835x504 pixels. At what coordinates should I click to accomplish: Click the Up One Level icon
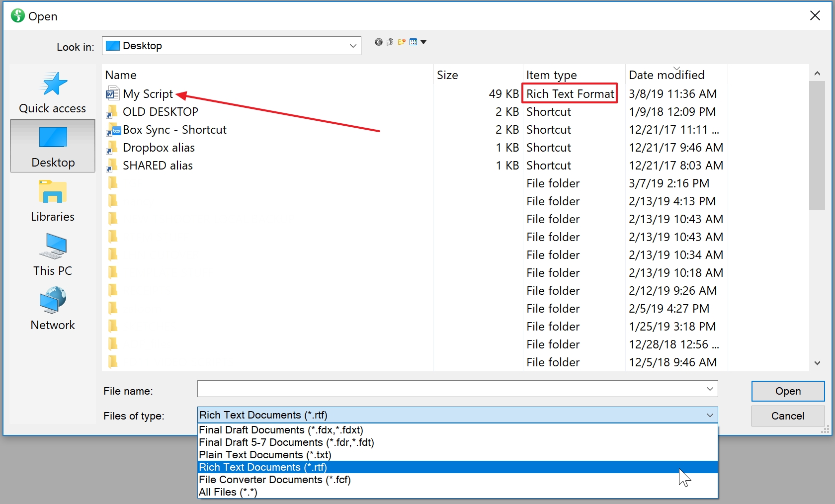[x=390, y=42]
